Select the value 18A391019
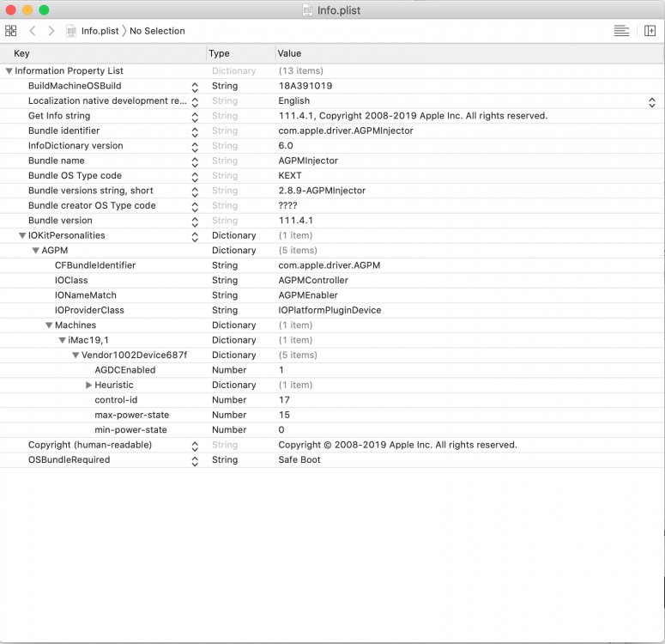This screenshot has width=665, height=644. 305,86
